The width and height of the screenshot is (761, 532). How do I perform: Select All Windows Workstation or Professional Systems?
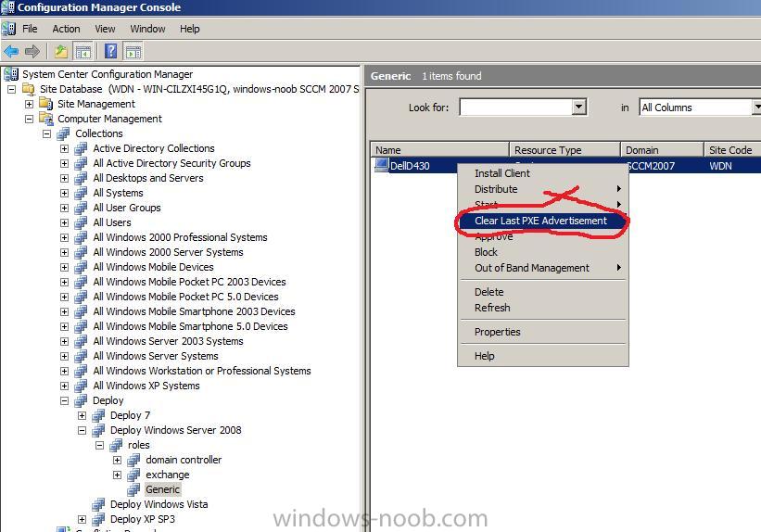(202, 371)
